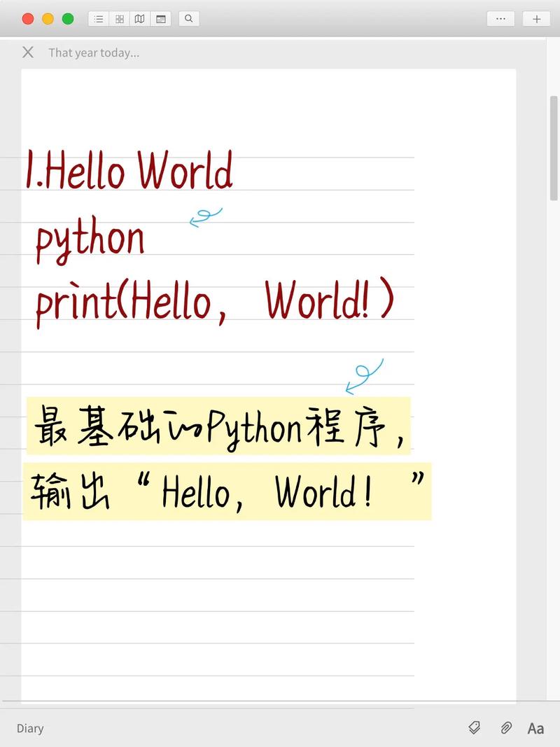The width and height of the screenshot is (560, 747).
Task: Open the calendar view icon
Action: [161, 19]
